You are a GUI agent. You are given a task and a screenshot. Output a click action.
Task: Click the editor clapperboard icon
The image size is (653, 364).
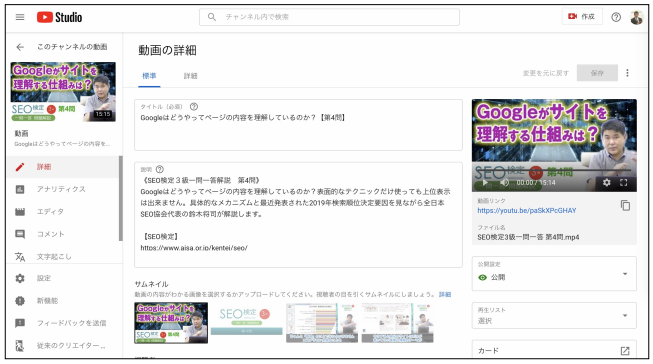coord(20,212)
